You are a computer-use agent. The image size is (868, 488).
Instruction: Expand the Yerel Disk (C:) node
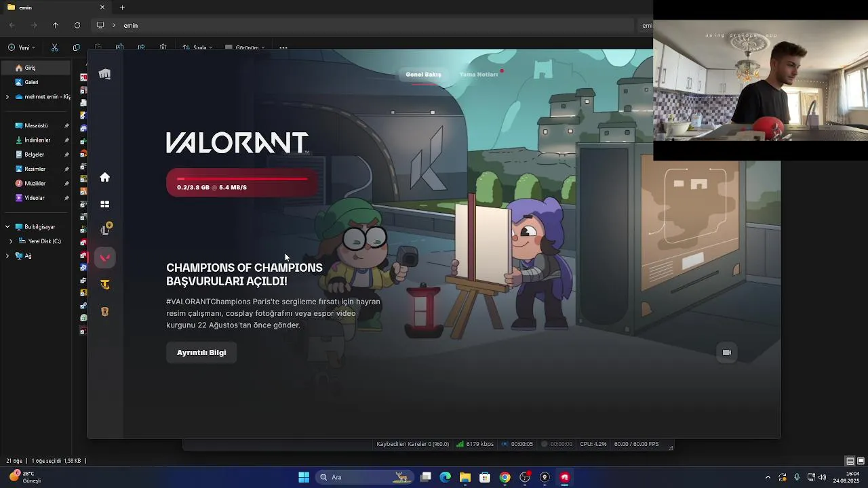click(x=11, y=241)
